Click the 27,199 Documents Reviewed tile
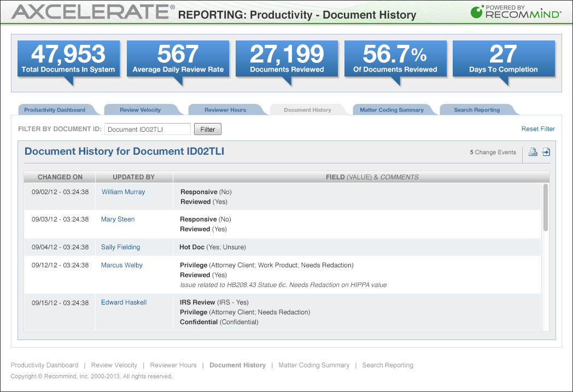 click(x=287, y=59)
